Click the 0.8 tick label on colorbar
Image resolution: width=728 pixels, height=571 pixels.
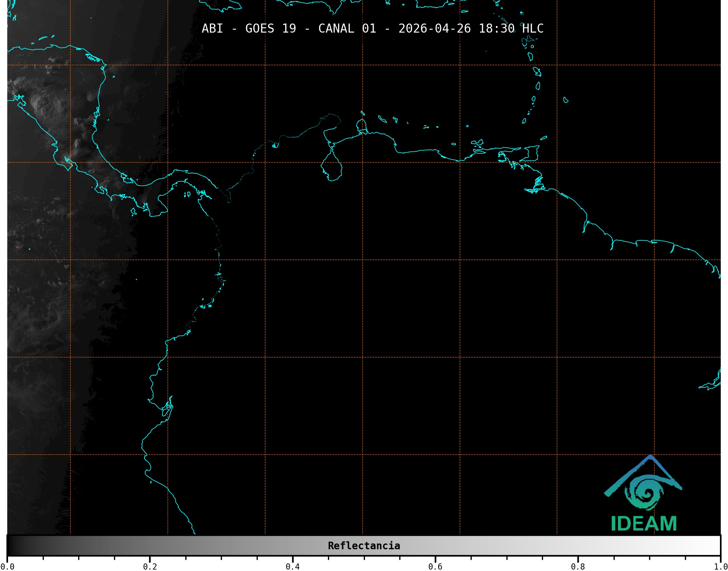578,566
